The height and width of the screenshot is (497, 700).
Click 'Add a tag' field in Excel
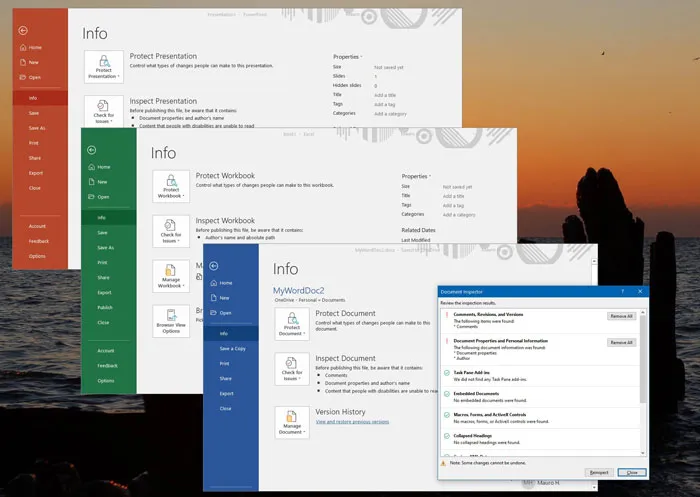pos(453,206)
